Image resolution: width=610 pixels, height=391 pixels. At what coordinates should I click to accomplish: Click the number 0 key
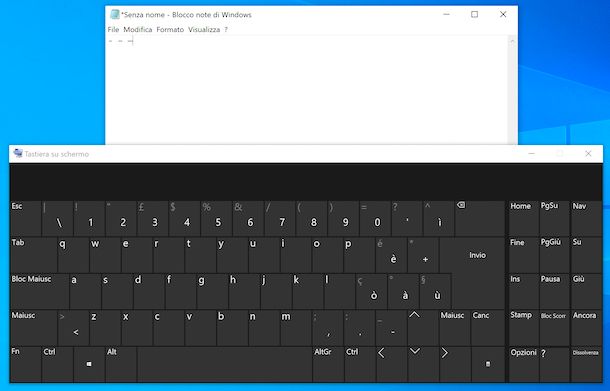click(x=375, y=218)
